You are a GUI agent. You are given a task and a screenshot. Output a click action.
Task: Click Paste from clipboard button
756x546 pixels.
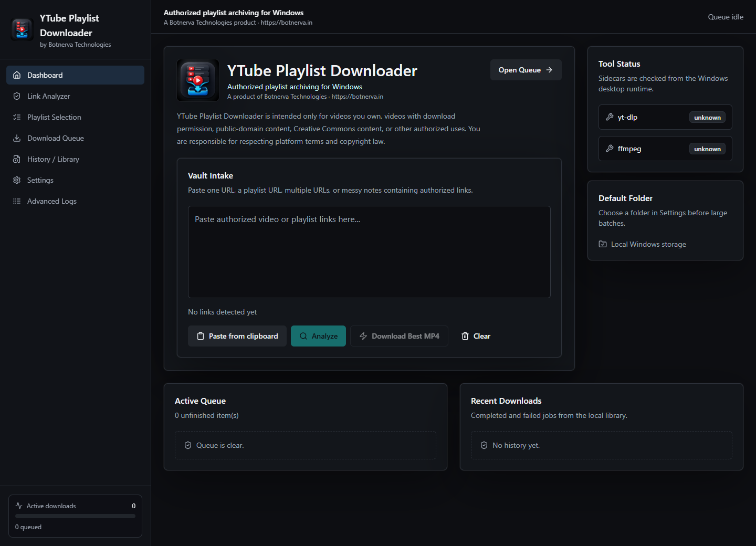pos(237,336)
